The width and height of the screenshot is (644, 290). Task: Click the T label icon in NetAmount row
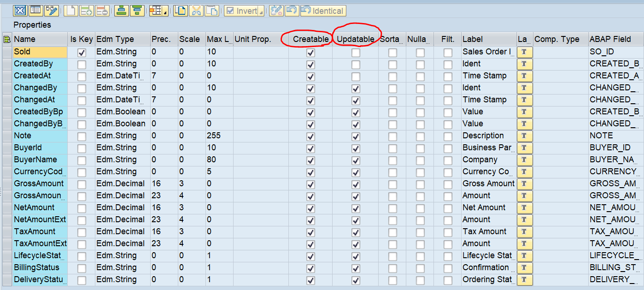(x=525, y=207)
